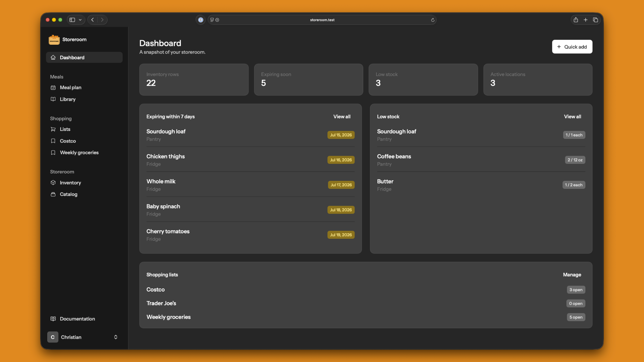Click the 3 open badge for Costco

[x=576, y=290]
